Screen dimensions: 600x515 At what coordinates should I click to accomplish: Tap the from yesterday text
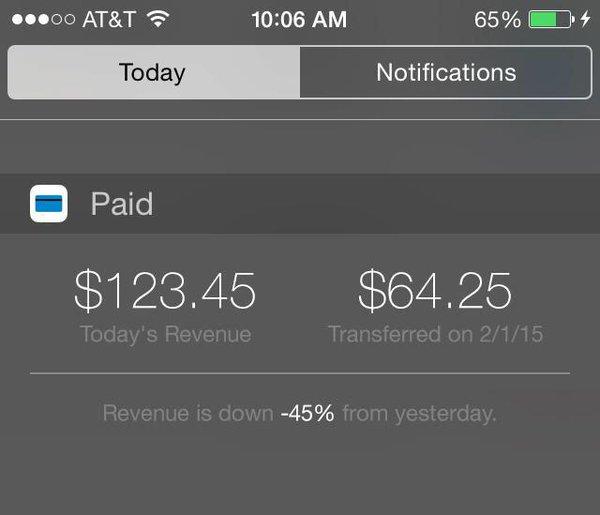(419, 414)
